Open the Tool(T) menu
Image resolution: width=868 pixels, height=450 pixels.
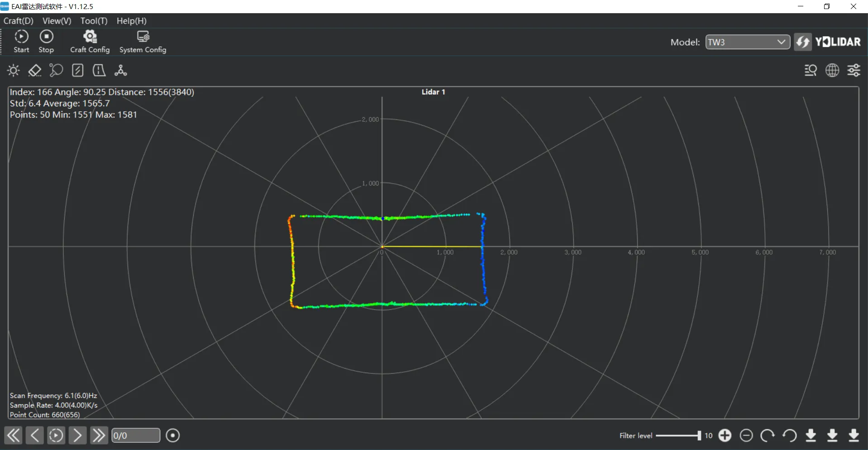click(x=94, y=21)
